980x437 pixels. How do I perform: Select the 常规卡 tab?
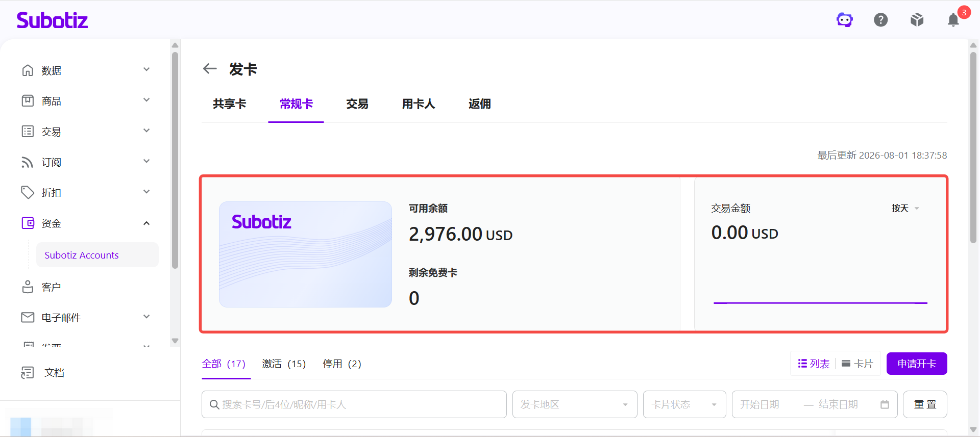pos(296,104)
